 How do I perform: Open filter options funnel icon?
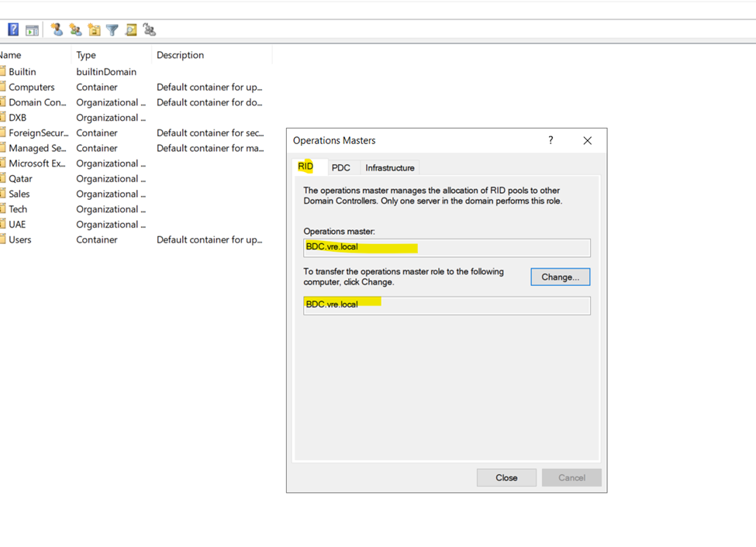112,30
